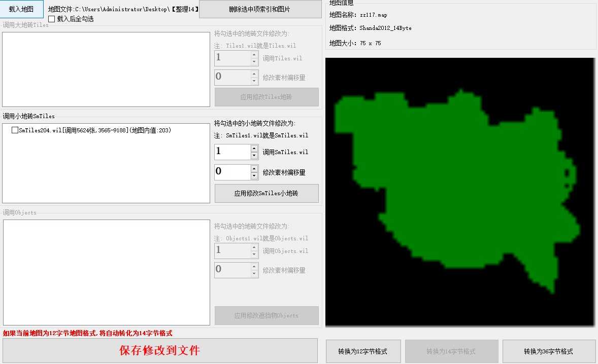Decrease the 调用SmTiles.wil value with down arrow
598x364 pixels.
(x=254, y=156)
